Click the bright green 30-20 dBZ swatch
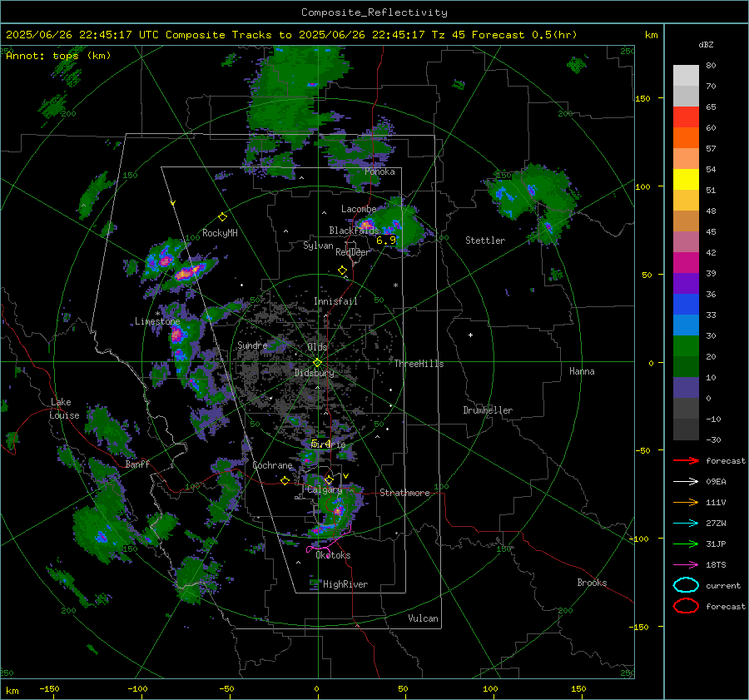The image size is (749, 700). click(686, 346)
